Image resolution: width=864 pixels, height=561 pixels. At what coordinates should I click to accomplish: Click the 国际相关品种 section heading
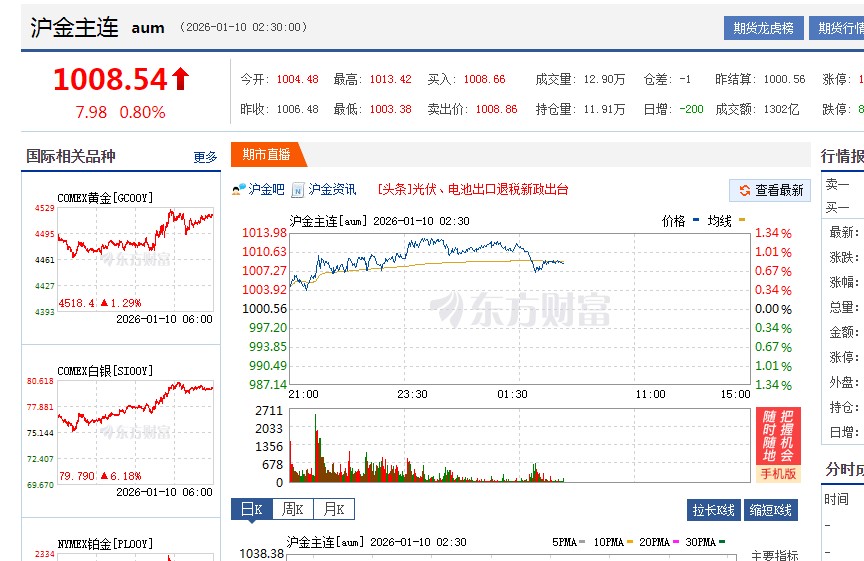point(71,156)
